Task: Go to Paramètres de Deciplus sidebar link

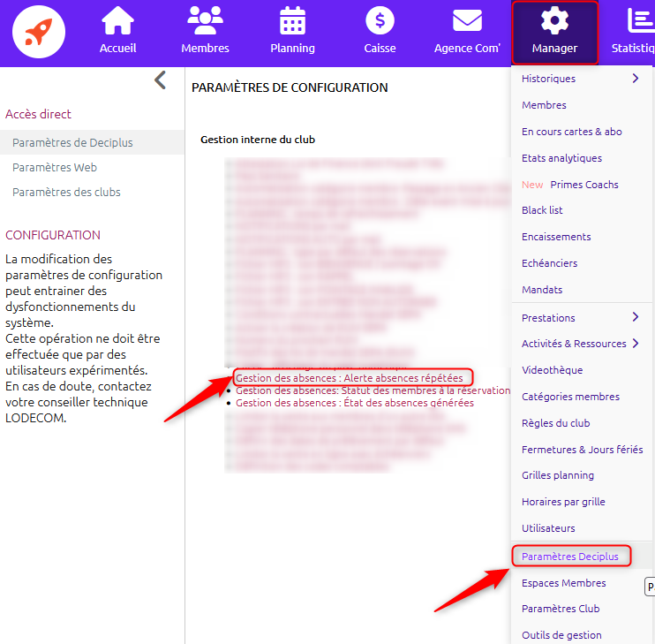Action: tap(72, 142)
